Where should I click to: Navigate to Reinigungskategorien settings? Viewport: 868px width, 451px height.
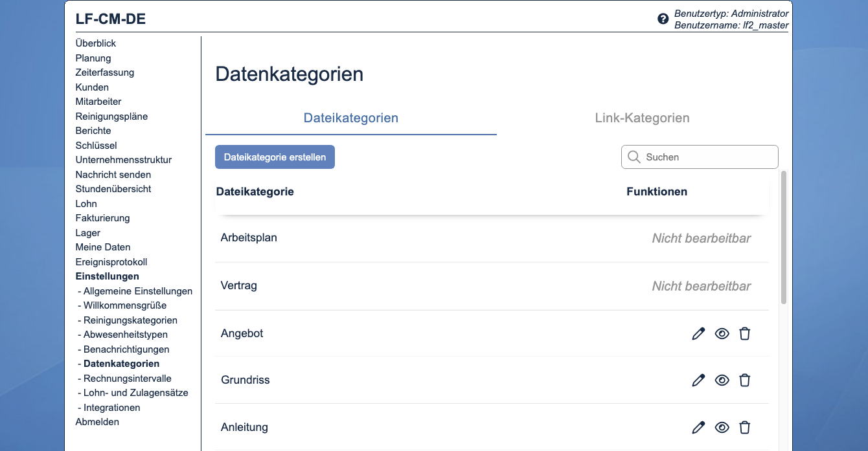coord(130,320)
